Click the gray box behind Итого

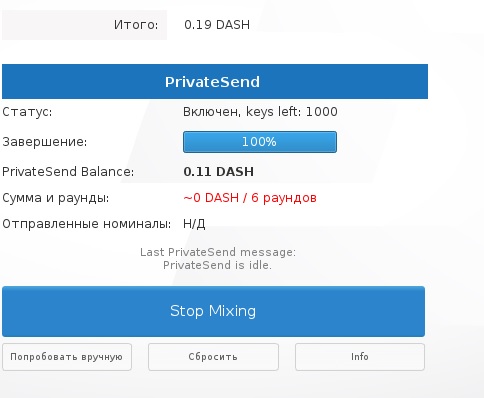click(x=84, y=25)
